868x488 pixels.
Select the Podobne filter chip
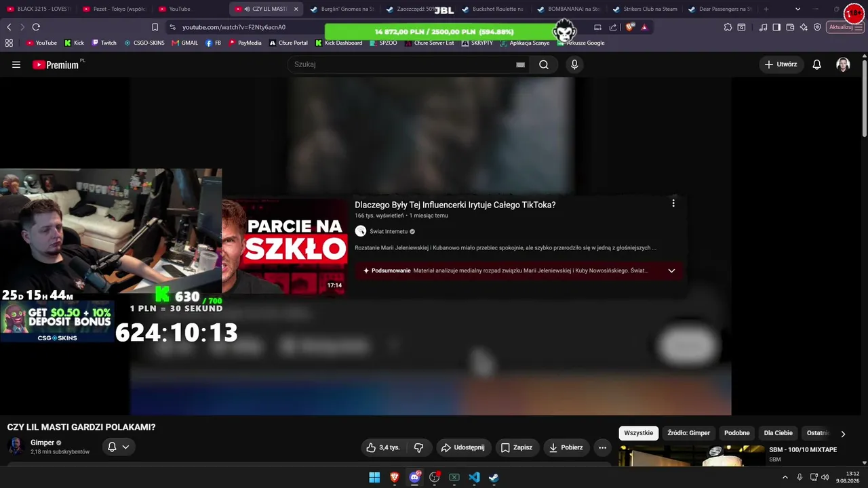pyautogui.click(x=737, y=433)
